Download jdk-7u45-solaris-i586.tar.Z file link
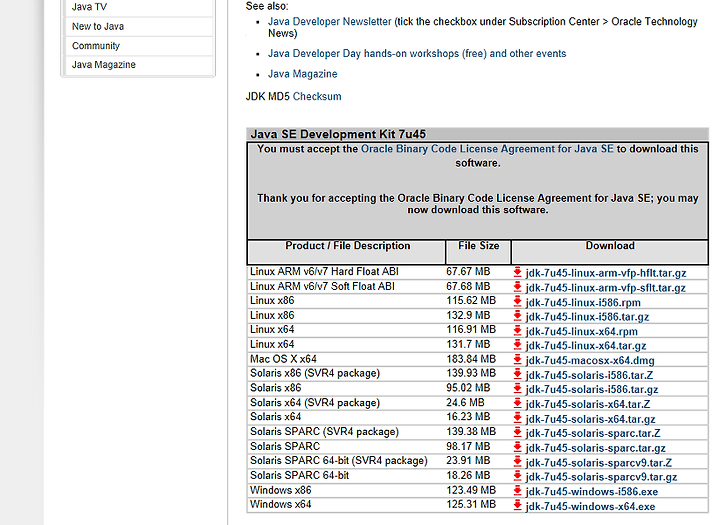 tap(590, 375)
